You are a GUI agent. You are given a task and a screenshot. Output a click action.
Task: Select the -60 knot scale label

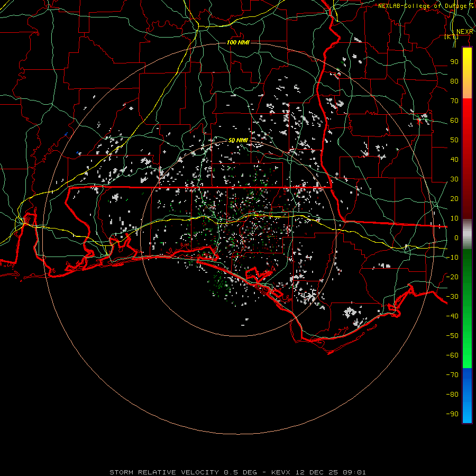pos(452,355)
